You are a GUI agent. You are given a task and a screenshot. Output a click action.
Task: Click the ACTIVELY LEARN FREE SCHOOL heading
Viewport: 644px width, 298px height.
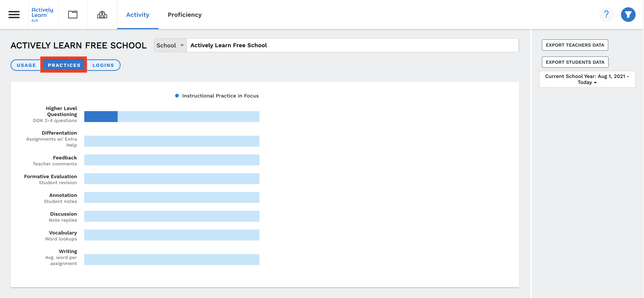tap(78, 45)
